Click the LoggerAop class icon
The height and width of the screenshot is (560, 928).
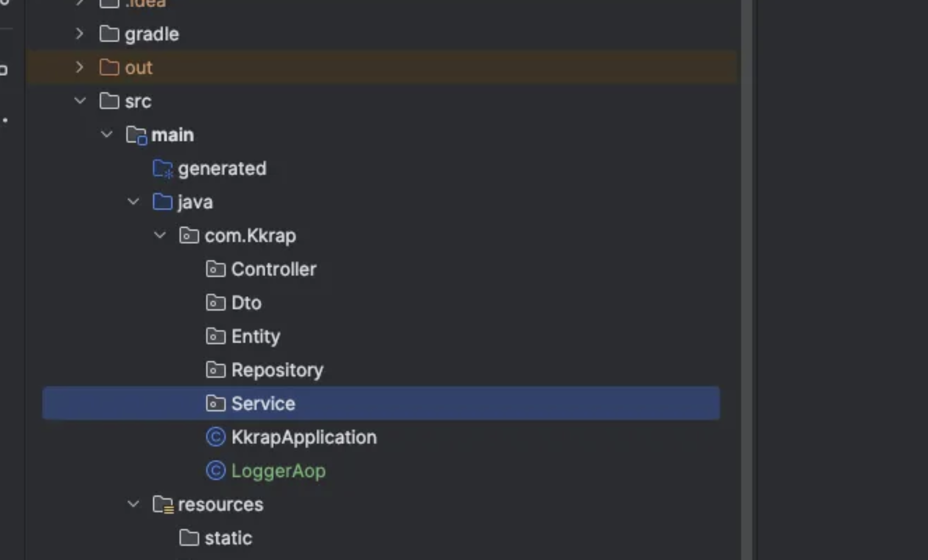pyautogui.click(x=216, y=470)
